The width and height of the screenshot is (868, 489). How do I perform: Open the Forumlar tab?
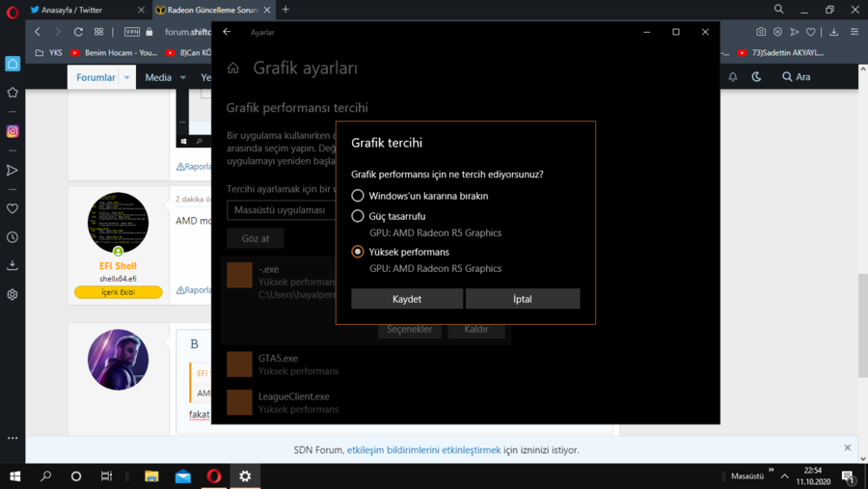[95, 77]
